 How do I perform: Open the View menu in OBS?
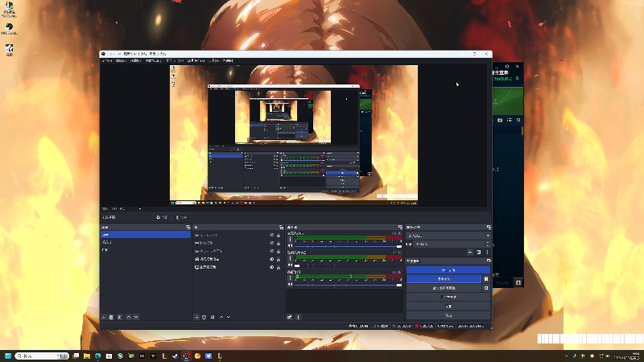coord(135,61)
